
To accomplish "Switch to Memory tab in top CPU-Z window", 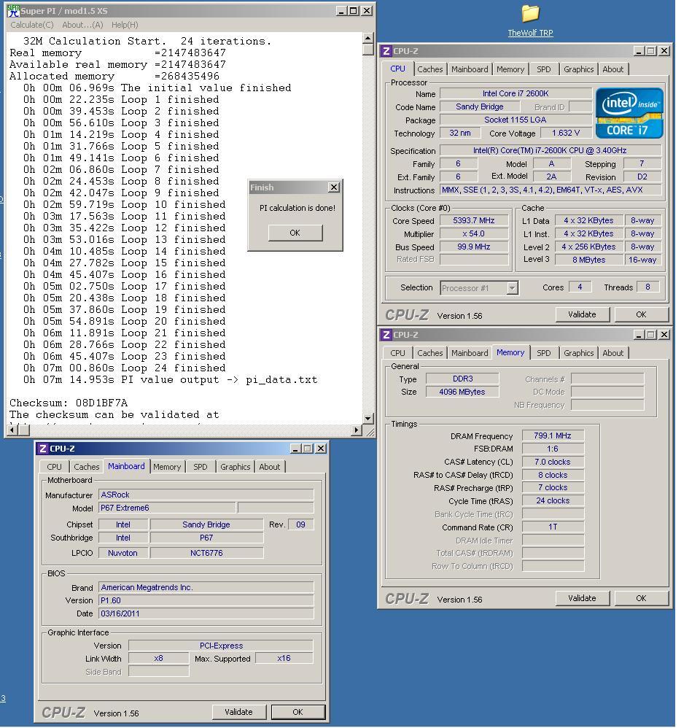I will [x=510, y=69].
